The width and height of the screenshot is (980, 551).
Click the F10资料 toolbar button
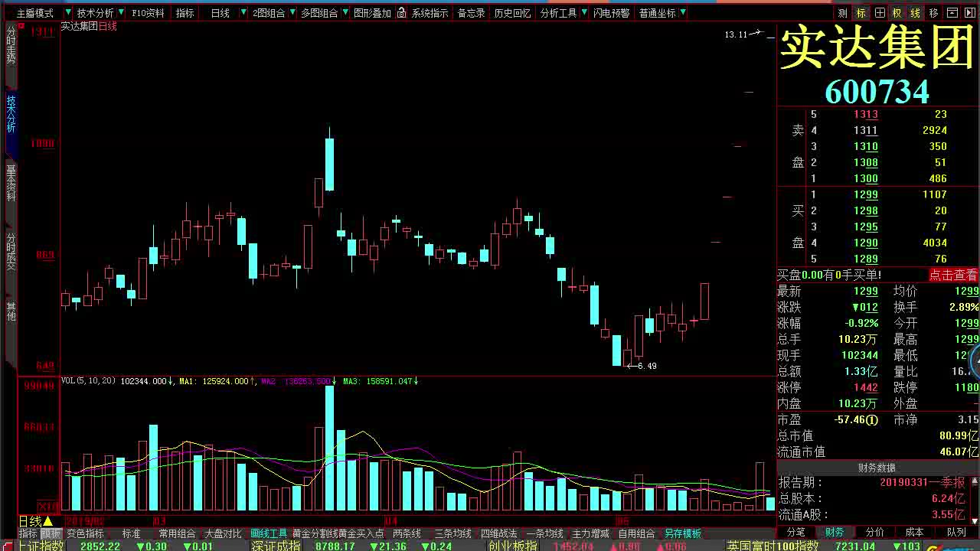click(148, 13)
